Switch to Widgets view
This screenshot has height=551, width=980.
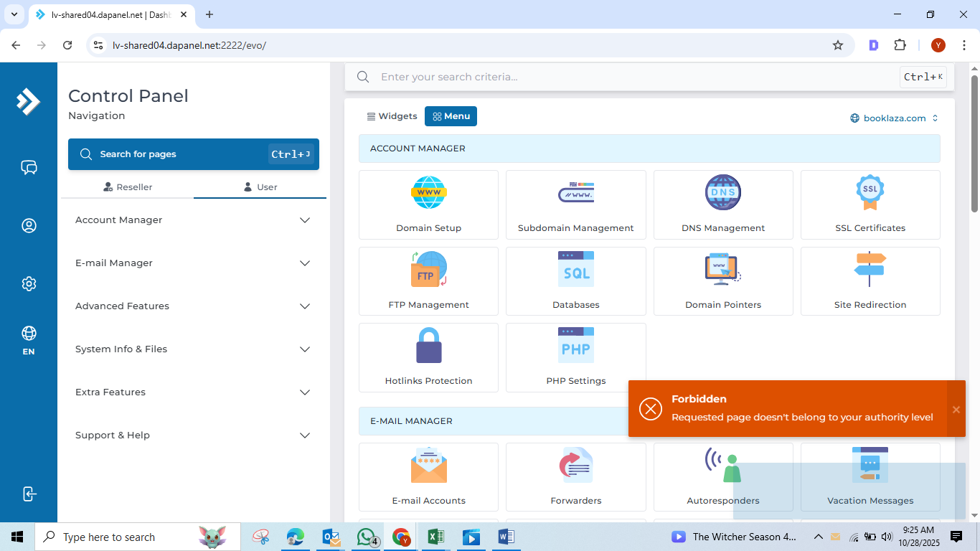click(x=392, y=116)
